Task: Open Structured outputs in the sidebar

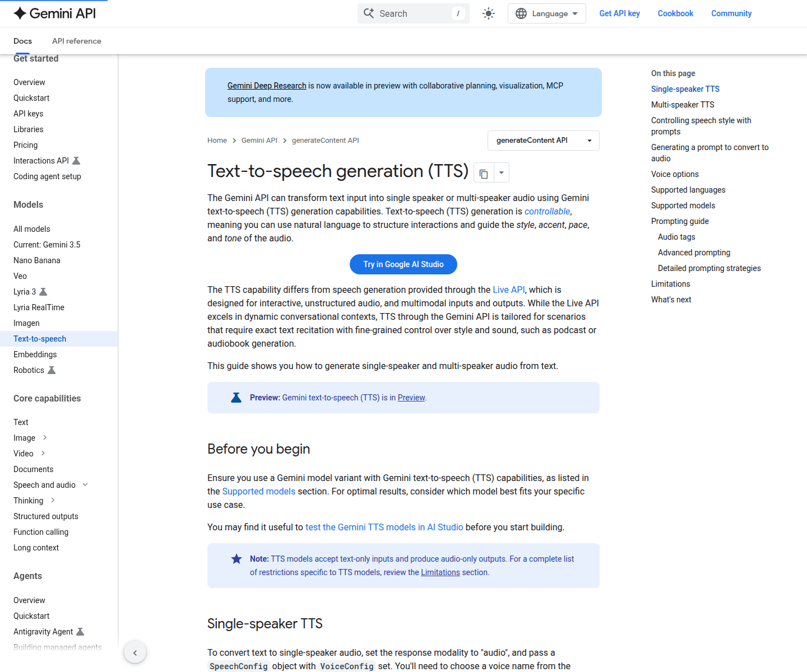Action: point(46,516)
